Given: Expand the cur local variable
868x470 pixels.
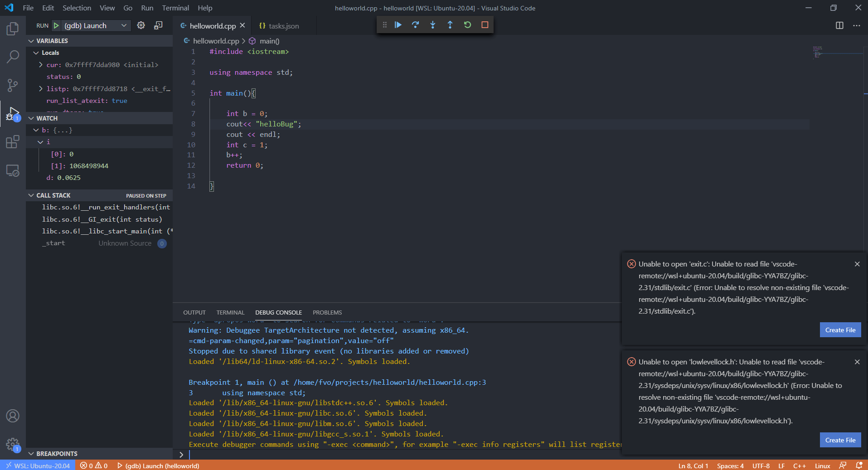Looking at the screenshot, I should pyautogui.click(x=41, y=65).
